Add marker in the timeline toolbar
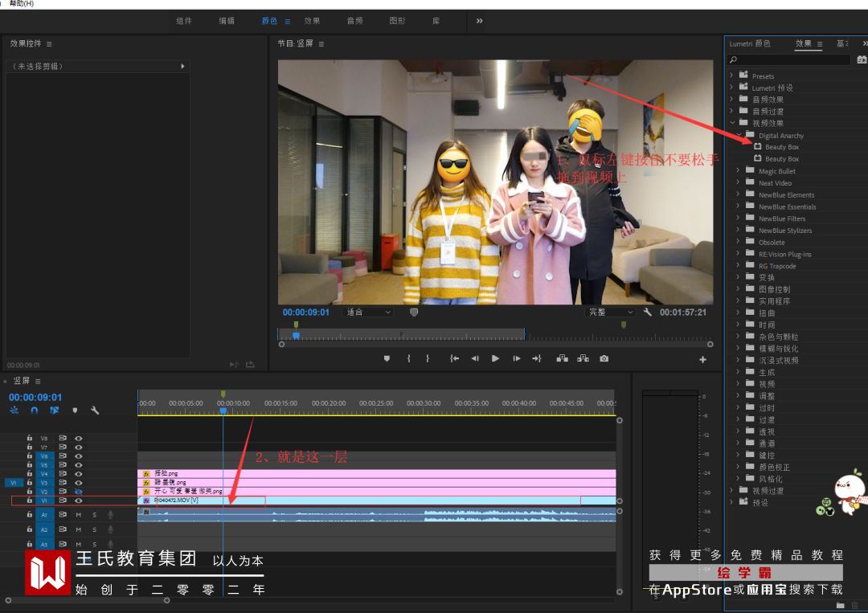Screen dimensions: 868x613 pyautogui.click(x=75, y=411)
